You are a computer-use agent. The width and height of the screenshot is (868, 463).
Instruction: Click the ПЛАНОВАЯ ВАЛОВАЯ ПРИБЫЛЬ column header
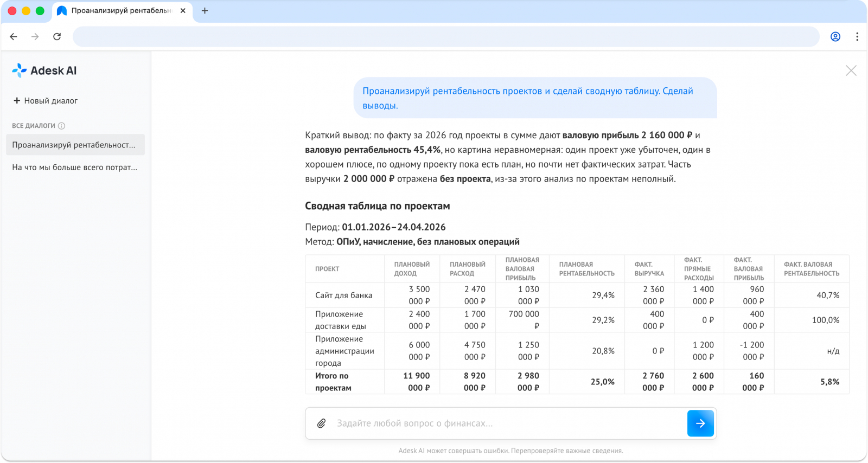pyautogui.click(x=522, y=269)
